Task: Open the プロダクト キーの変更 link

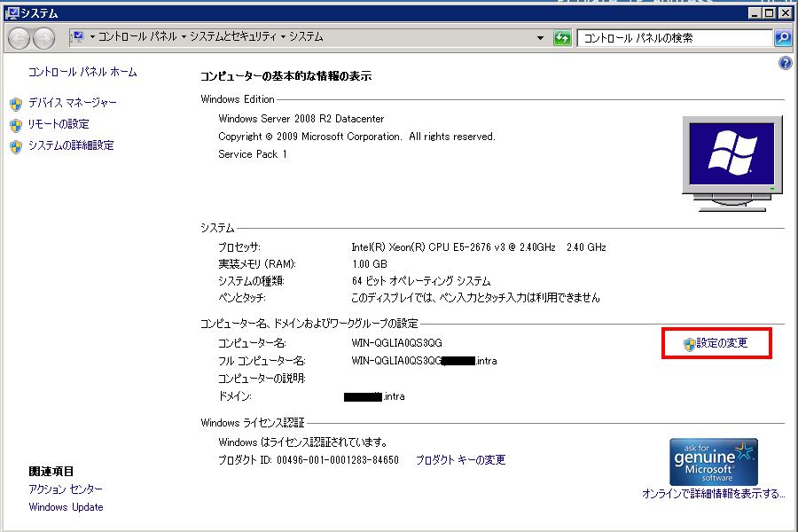Action: 460,460
